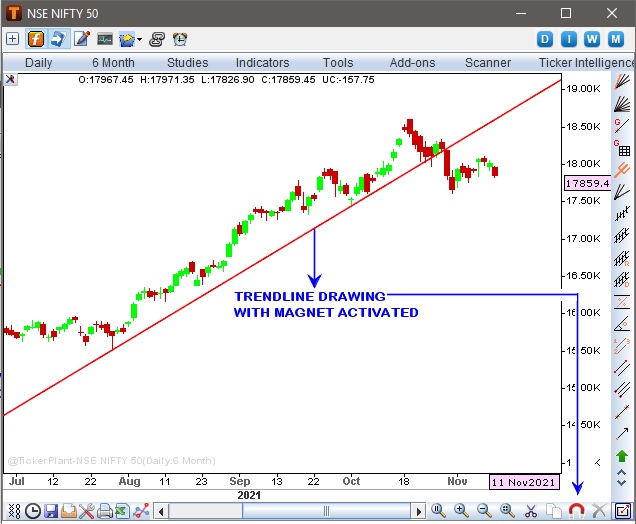Open the notepad with pencil edit icon

click(x=82, y=39)
